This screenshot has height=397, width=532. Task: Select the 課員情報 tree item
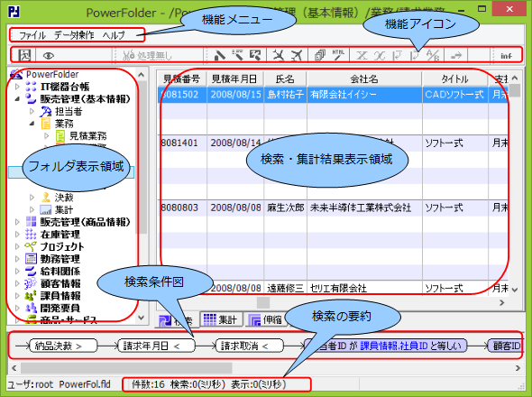[x=60, y=295]
